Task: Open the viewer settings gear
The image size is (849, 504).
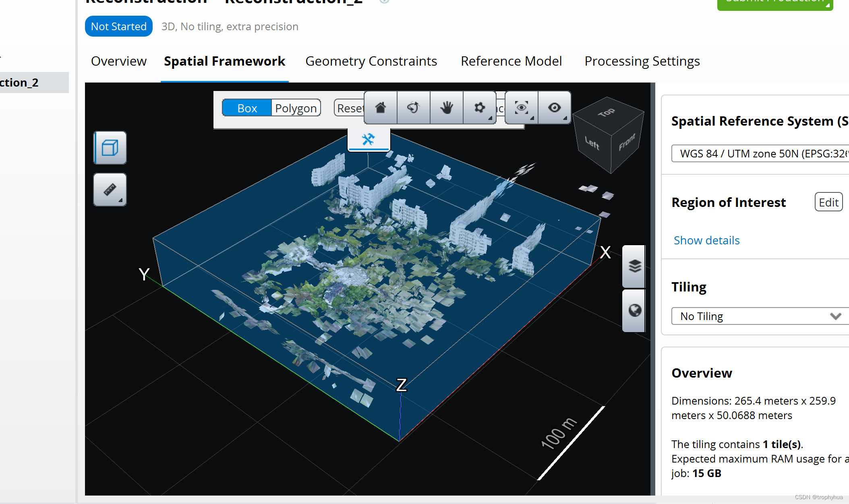Action: point(479,108)
